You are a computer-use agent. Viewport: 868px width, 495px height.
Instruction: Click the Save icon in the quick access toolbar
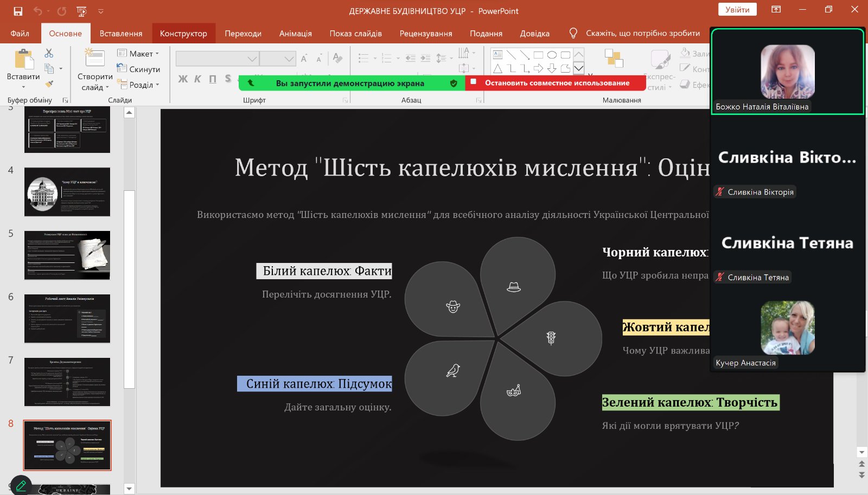(x=18, y=11)
